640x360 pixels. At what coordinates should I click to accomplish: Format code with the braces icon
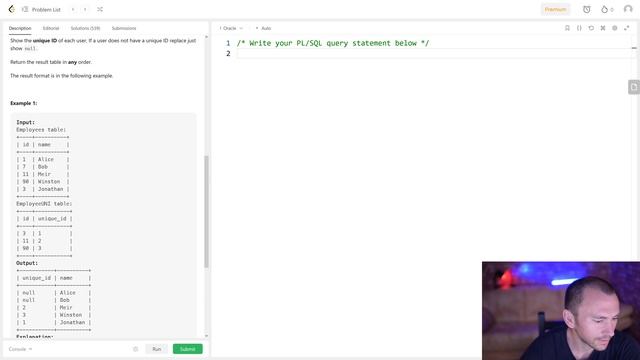click(579, 28)
